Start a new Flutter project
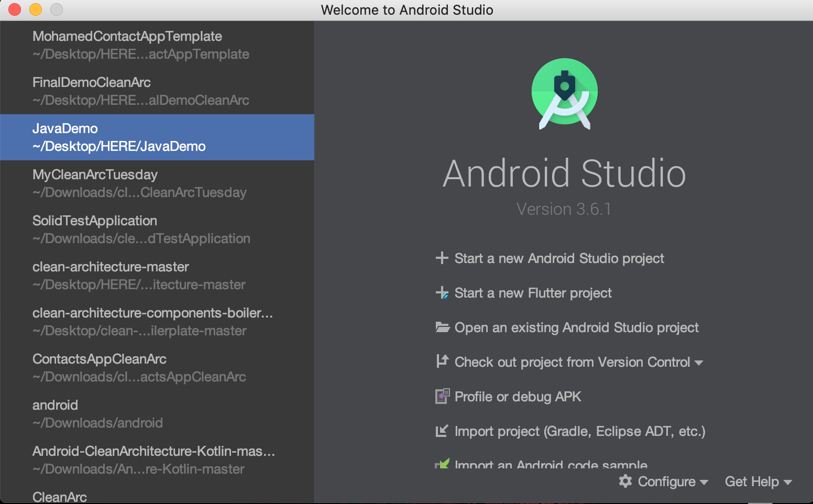Viewport: 813px width, 504px height. [x=533, y=293]
